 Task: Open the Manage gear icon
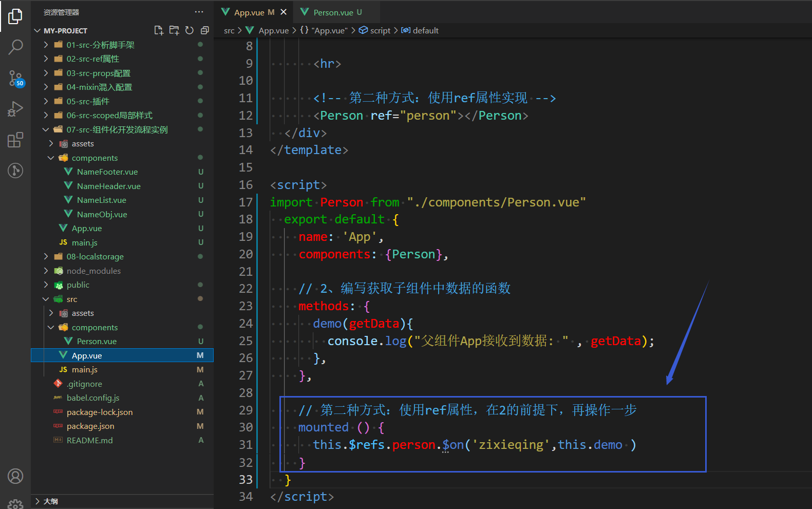click(15, 504)
